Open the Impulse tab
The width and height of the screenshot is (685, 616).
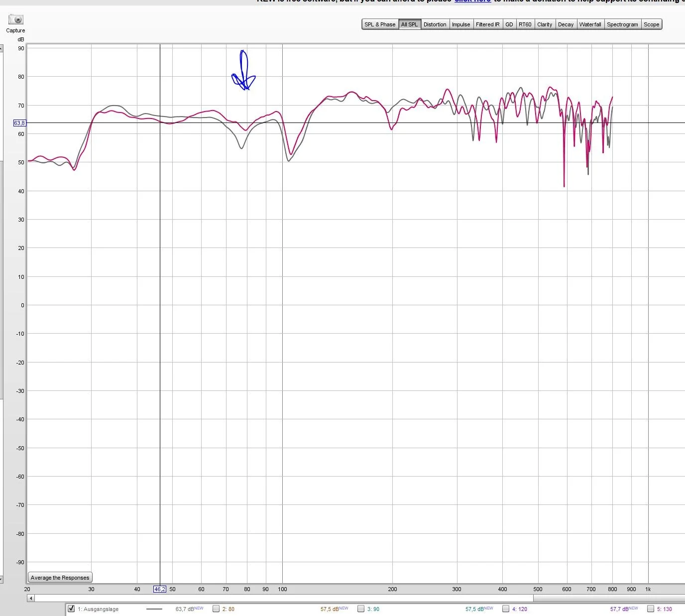click(461, 24)
